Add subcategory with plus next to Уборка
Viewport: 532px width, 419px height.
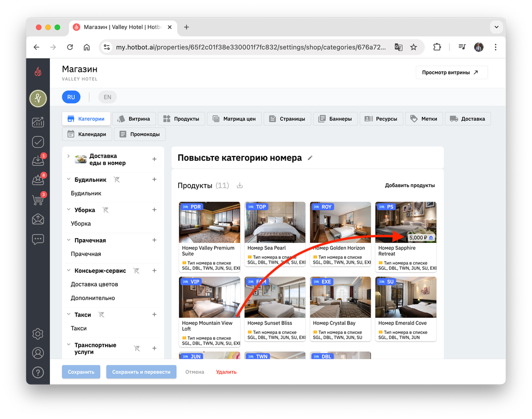coord(154,210)
